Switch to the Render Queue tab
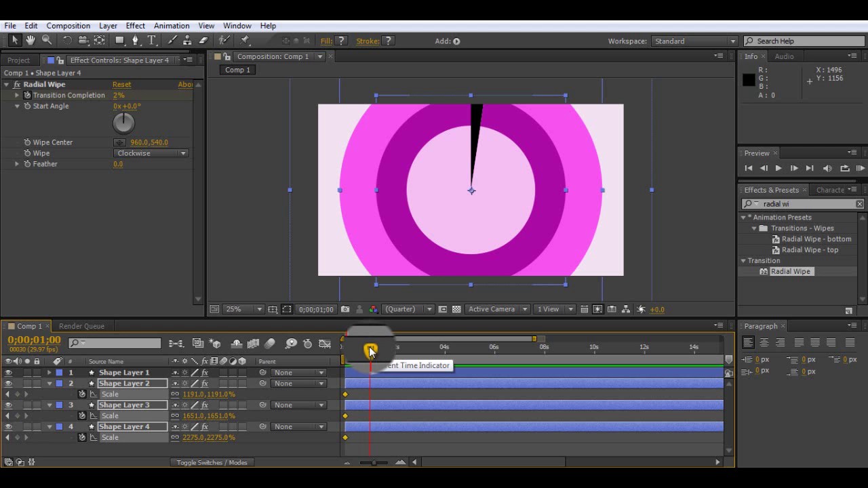Viewport: 868px width, 488px height. click(x=81, y=326)
